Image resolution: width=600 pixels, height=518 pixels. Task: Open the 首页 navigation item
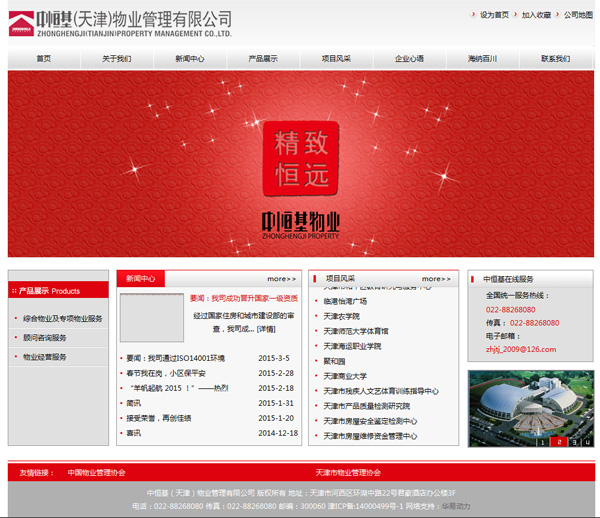point(44,59)
